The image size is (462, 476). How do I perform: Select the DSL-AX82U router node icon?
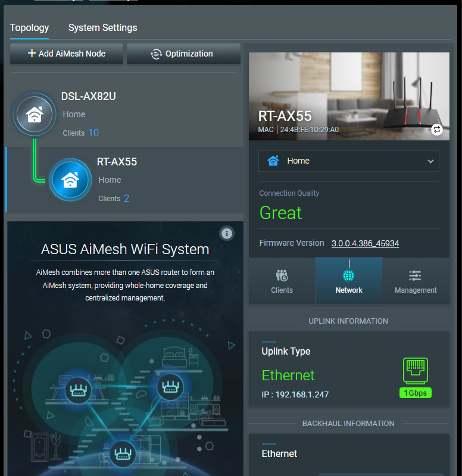[x=35, y=114]
